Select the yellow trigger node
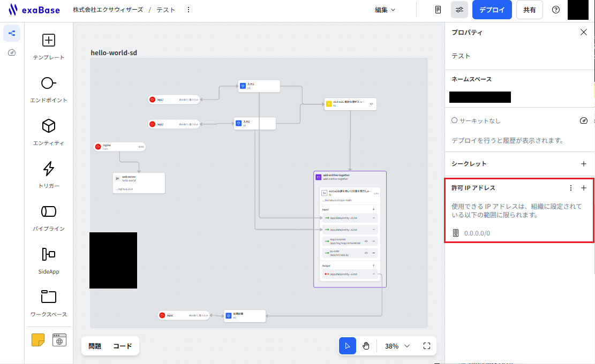Image resolution: width=595 pixels, height=364 pixels. point(350,104)
